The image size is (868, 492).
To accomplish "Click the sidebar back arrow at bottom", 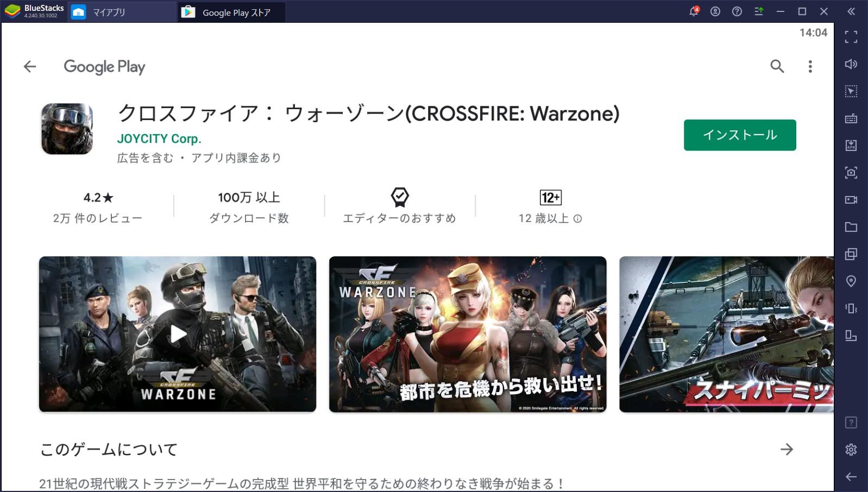I will click(x=851, y=477).
